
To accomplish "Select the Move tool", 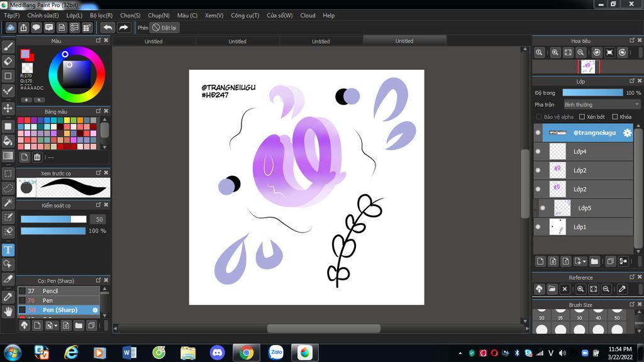I will 8,108.
